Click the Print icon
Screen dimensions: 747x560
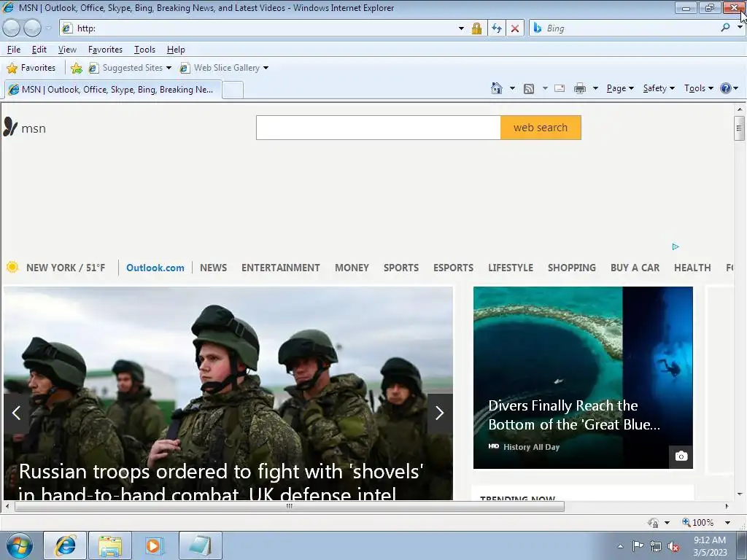pos(580,88)
